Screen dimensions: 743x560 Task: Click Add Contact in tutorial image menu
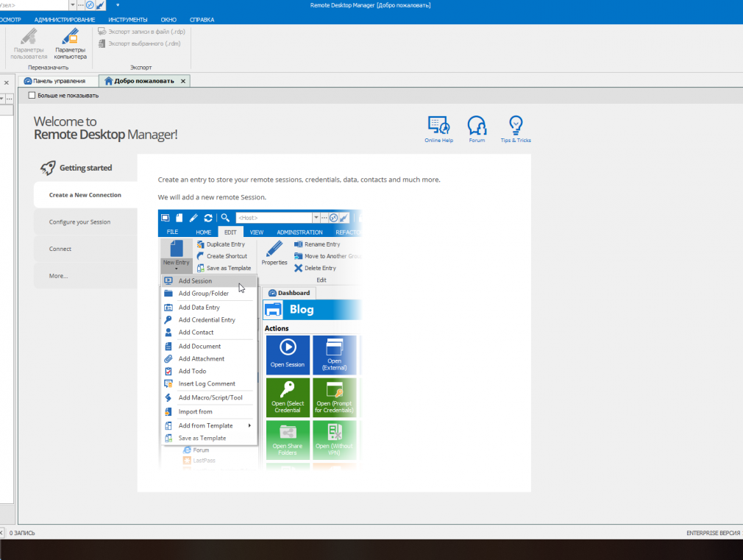click(210, 333)
